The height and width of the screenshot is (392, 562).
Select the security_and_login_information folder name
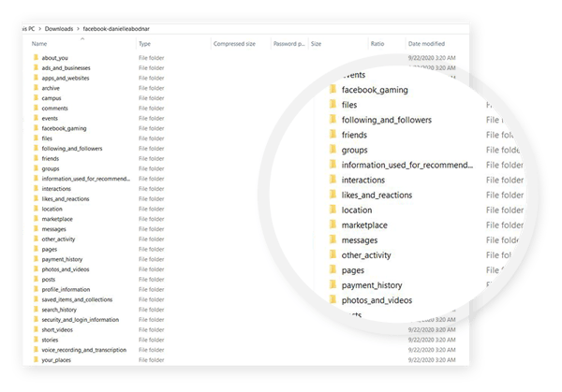click(x=81, y=319)
